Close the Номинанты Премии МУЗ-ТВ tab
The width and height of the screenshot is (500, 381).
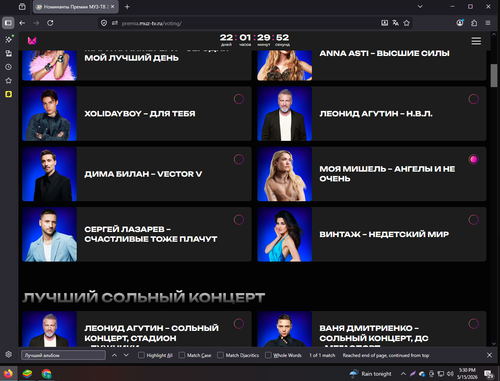click(x=113, y=7)
